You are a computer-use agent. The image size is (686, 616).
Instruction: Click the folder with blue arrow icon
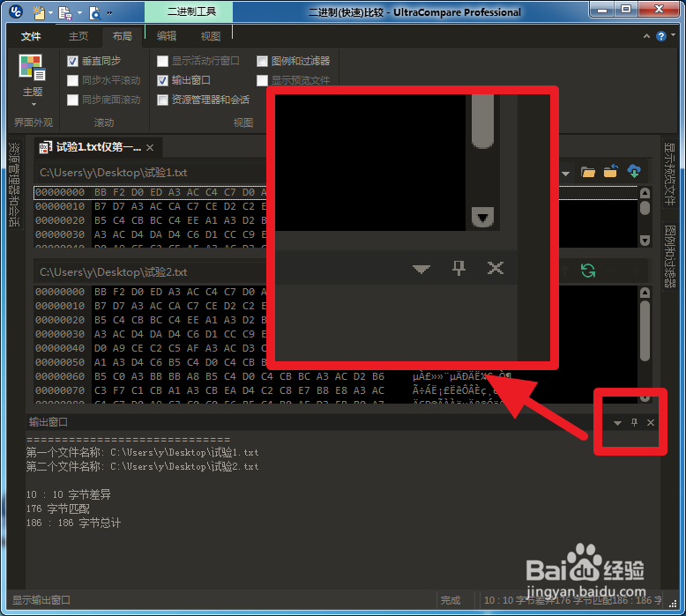coord(610,171)
